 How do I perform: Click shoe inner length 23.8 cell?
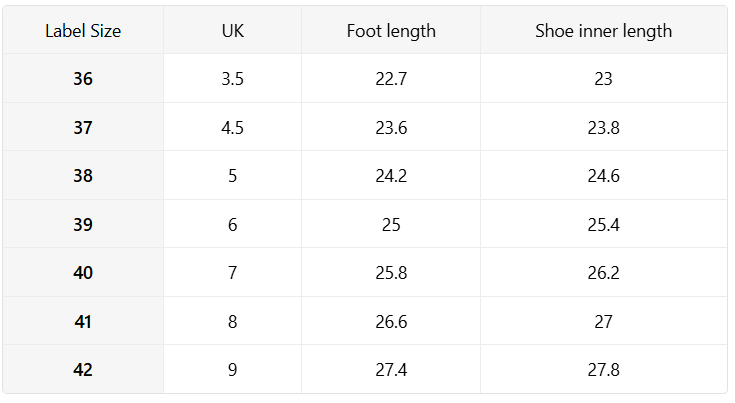(603, 127)
